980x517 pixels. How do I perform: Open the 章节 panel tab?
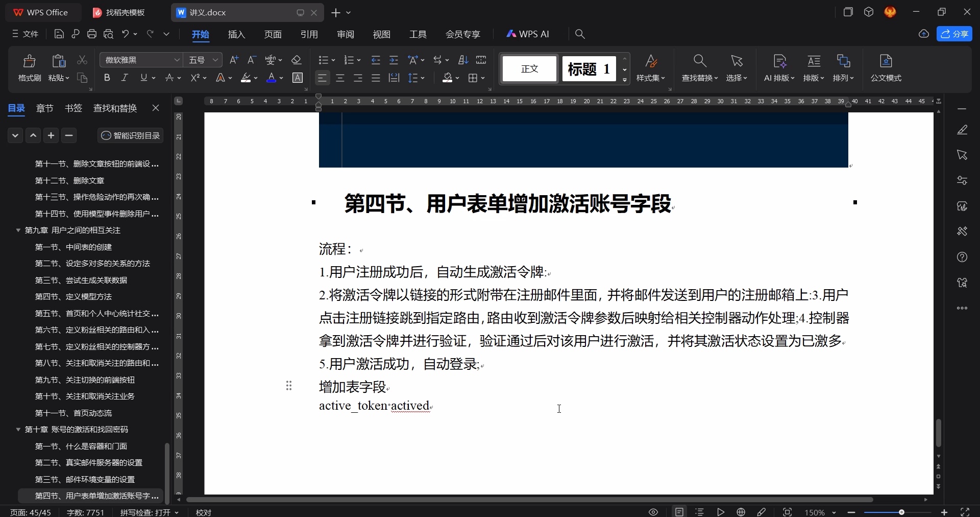tap(44, 108)
